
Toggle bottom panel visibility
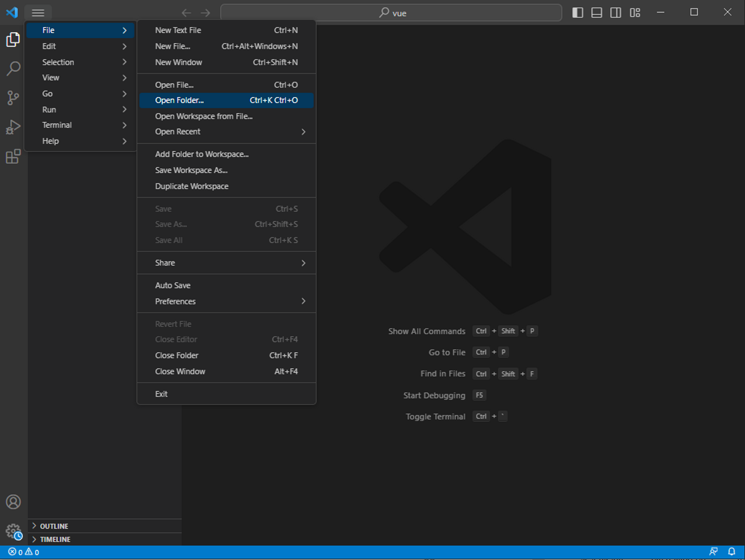point(597,13)
